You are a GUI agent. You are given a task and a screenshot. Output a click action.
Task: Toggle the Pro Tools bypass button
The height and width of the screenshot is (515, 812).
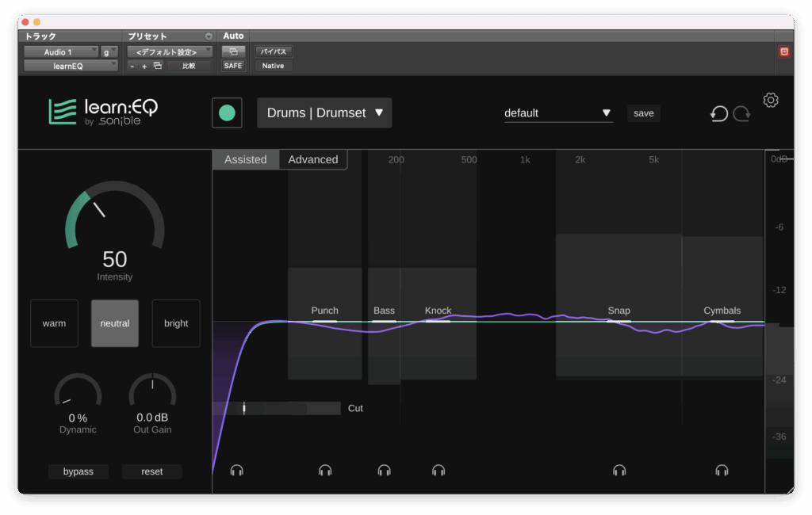[274, 51]
